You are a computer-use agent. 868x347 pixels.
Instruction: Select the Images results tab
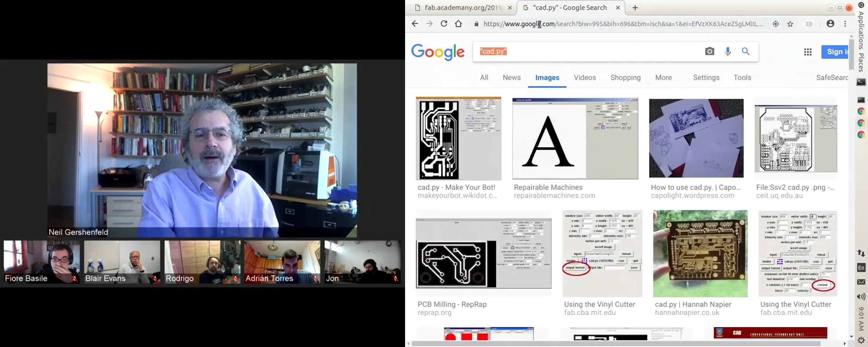(x=547, y=77)
